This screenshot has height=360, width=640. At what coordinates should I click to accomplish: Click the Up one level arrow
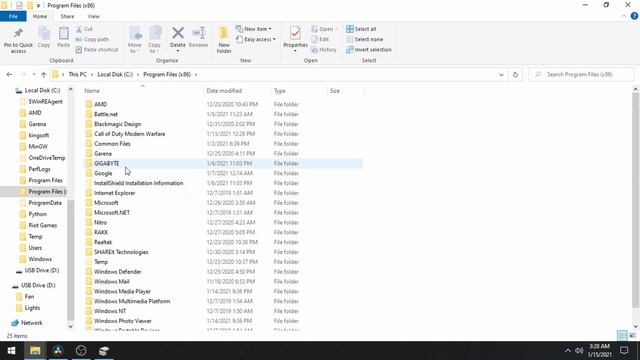click(x=43, y=75)
